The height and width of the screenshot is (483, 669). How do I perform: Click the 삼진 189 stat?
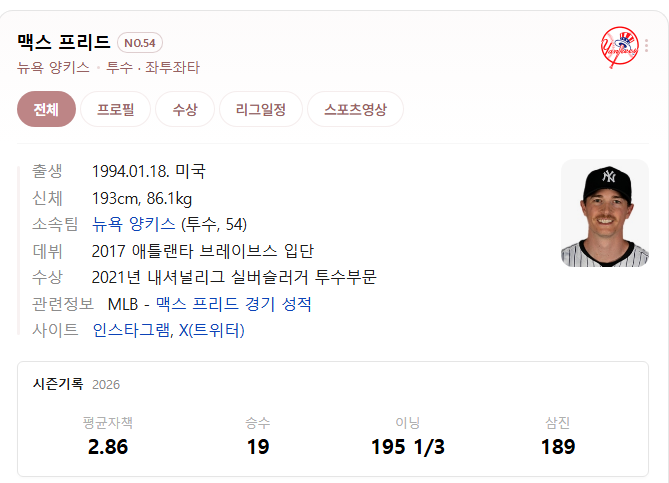tap(558, 436)
